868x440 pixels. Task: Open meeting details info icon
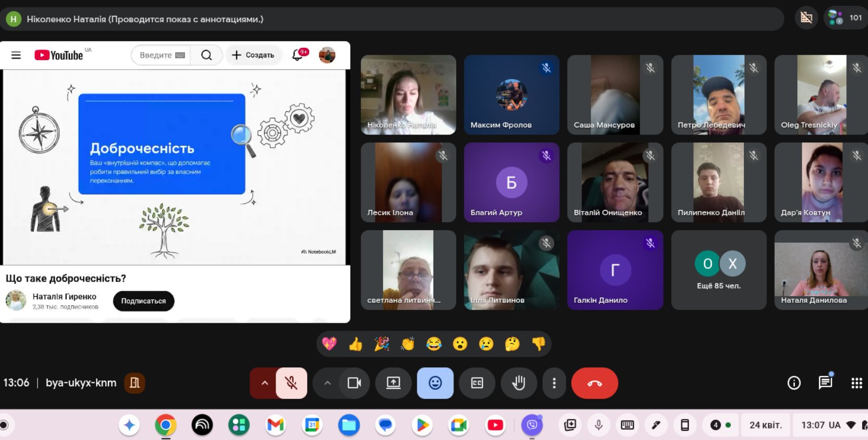794,383
